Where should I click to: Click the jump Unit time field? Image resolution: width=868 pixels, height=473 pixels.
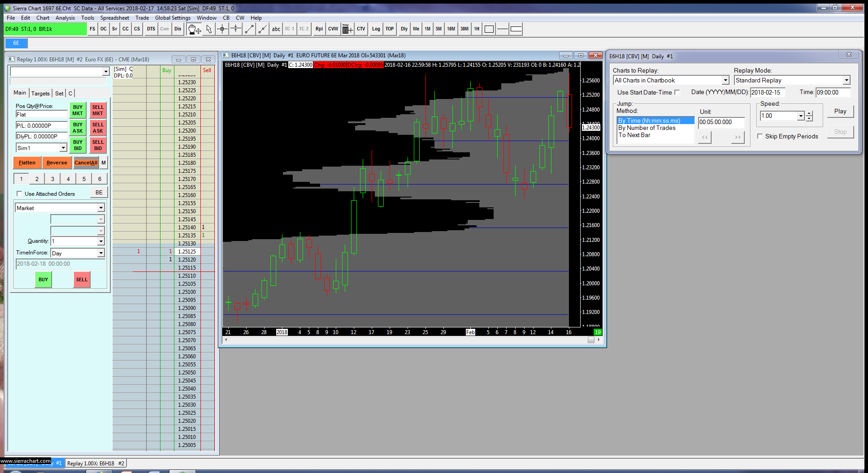click(x=721, y=122)
